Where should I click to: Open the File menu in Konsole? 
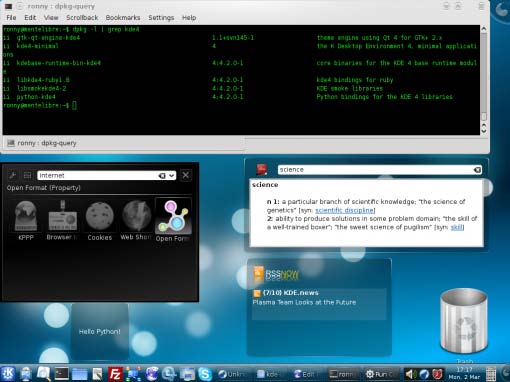[x=11, y=18]
